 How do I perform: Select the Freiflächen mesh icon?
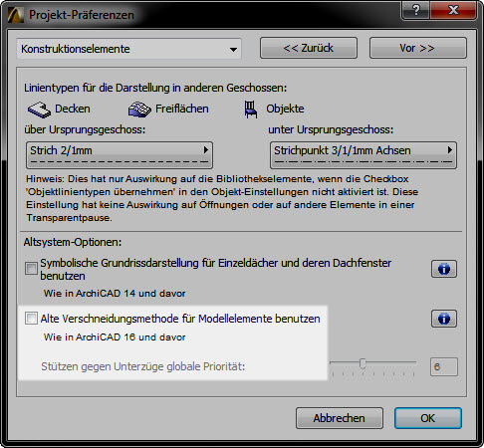click(x=139, y=110)
